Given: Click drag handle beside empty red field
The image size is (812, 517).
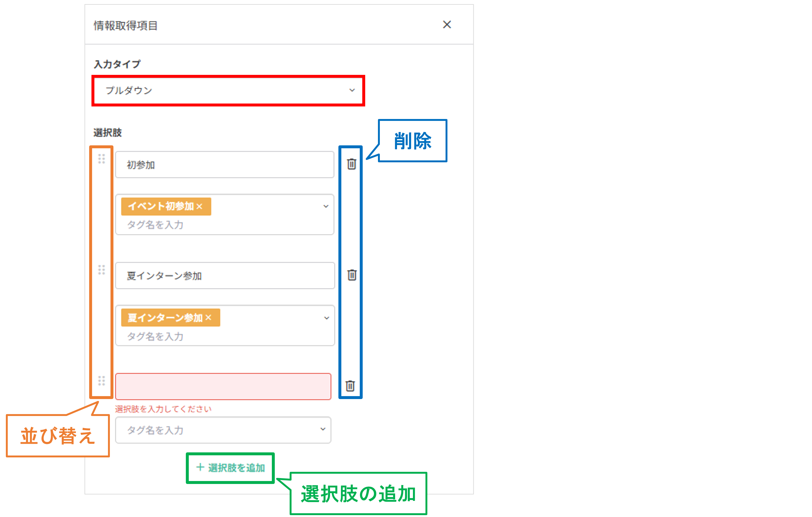Looking at the screenshot, I should [101, 381].
